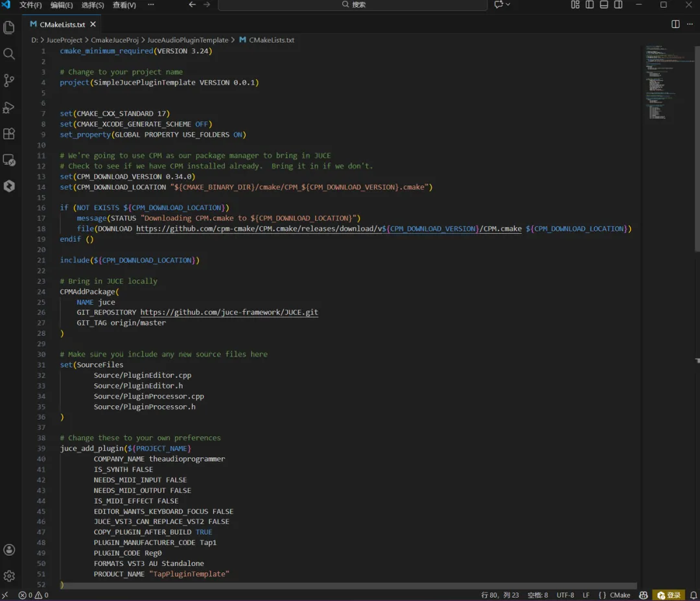Open the Run and Debug view

coord(9,107)
